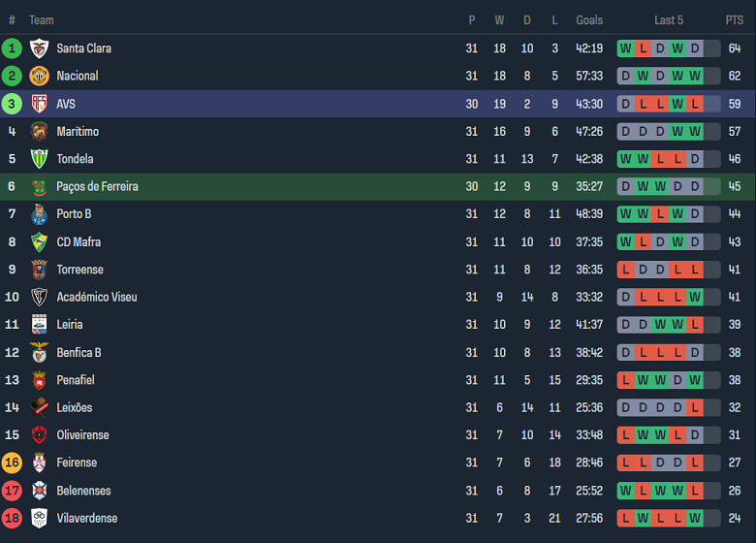Open the Paços de Ferreira team link
Screen dimensions: 756x543
97,186
